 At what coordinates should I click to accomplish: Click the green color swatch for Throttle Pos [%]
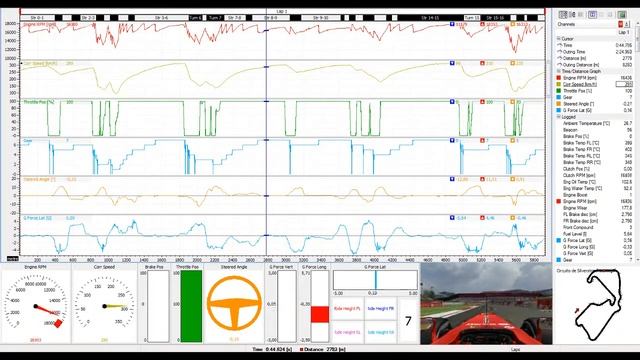coord(559,91)
